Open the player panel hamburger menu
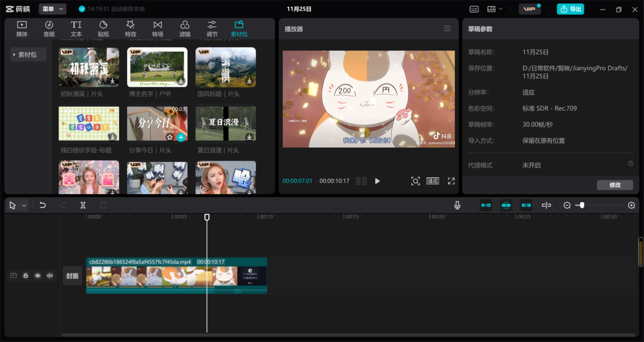This screenshot has height=342, width=644. 447,28
